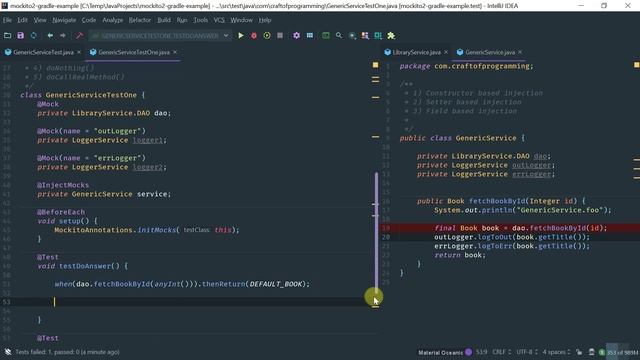Click the yellow analysis status square in right editor

[636, 65]
